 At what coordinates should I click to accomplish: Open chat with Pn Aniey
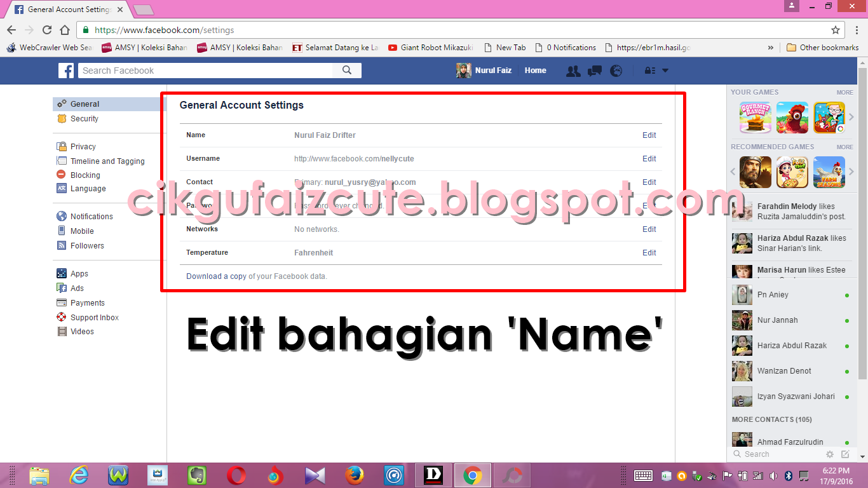click(x=791, y=295)
